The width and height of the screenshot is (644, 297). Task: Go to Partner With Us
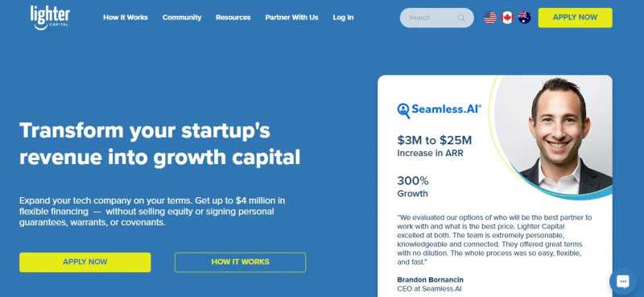point(291,18)
